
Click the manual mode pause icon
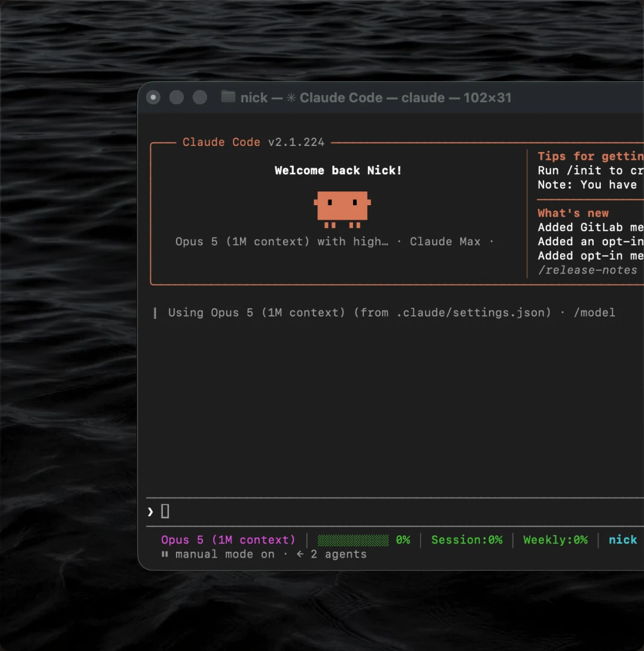point(165,554)
